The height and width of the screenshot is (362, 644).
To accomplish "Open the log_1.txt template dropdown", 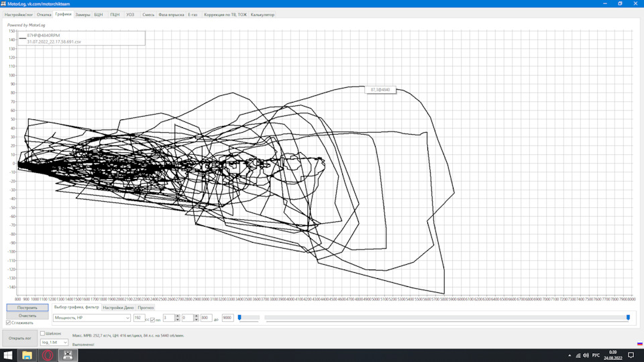I will 54,343.
